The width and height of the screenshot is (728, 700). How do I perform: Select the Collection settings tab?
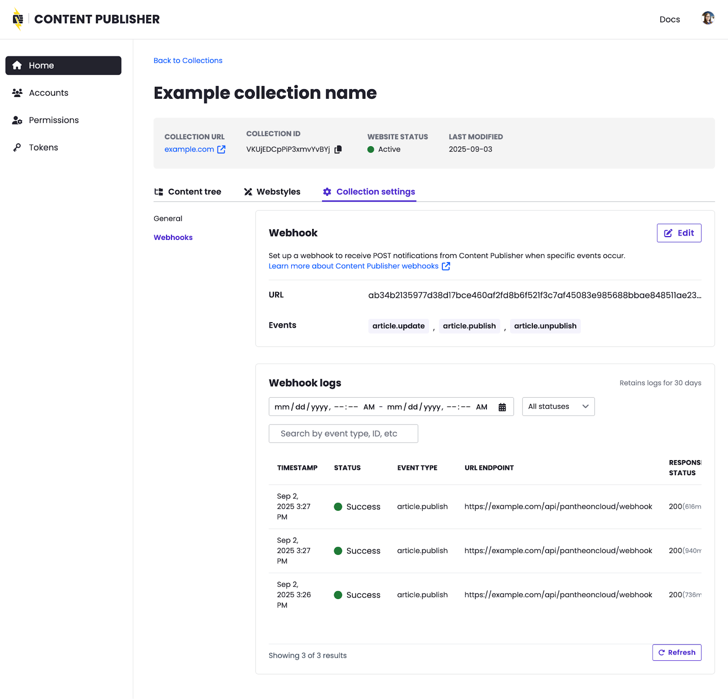[x=369, y=192]
